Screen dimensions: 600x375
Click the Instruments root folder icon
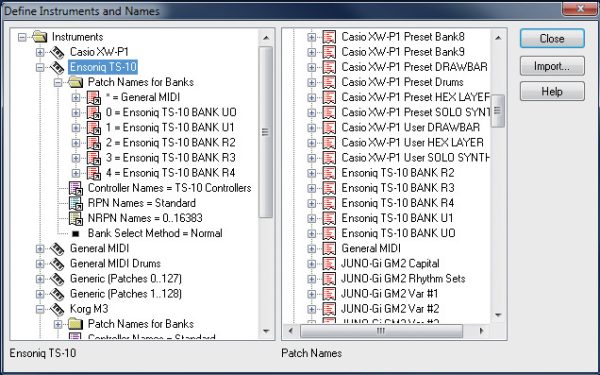point(39,37)
